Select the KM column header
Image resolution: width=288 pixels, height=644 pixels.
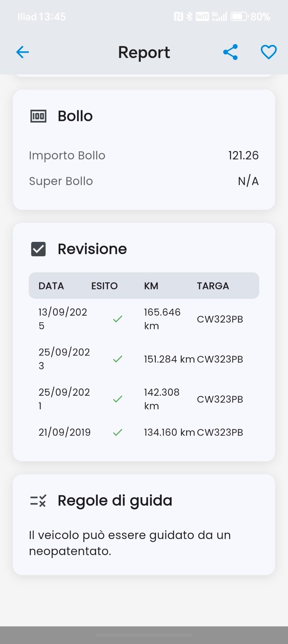pos(151,286)
